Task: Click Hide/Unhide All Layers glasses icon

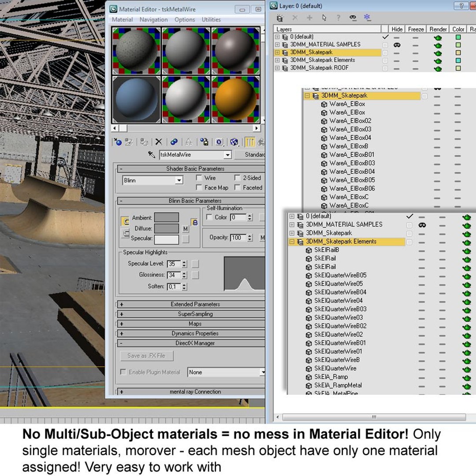Action: (x=353, y=18)
